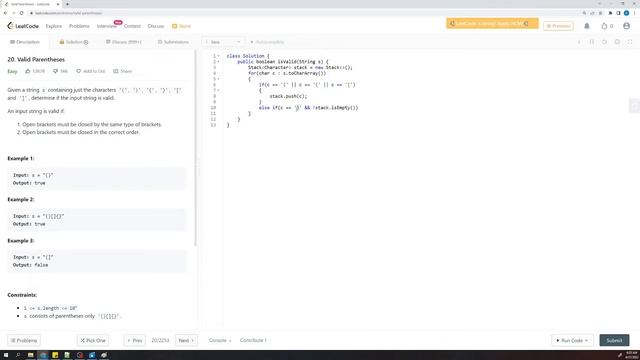
Task: Enter fullscreen editor mode icon
Action: 630,42
